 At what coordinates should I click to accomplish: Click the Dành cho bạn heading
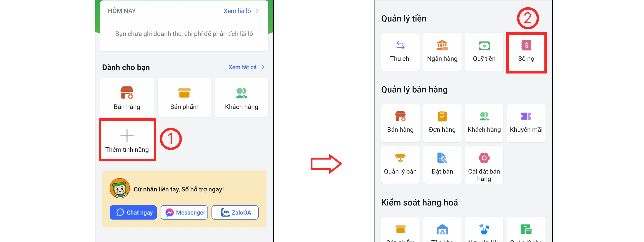point(126,67)
